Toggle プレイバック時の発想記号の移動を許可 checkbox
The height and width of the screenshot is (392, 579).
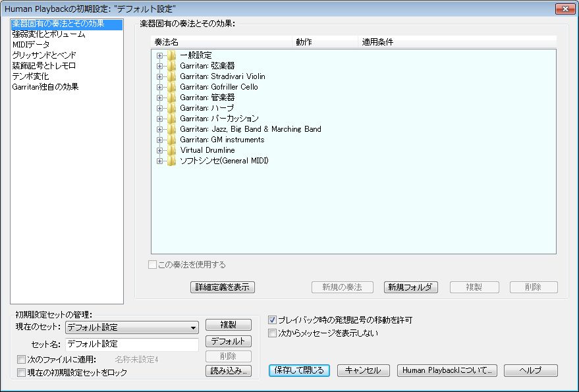click(273, 320)
